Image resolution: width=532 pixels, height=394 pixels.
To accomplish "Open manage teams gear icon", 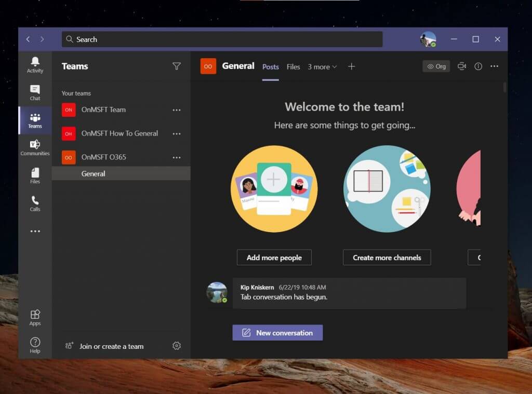I will 177,346.
